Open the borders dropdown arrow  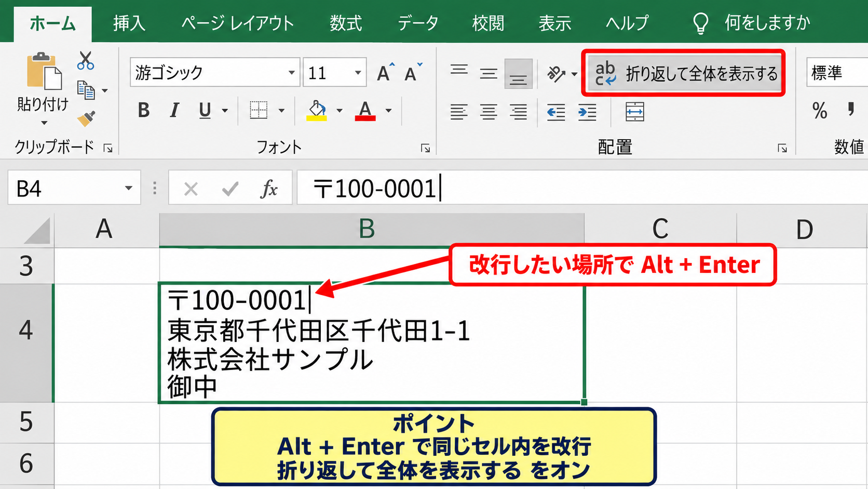pos(281,111)
